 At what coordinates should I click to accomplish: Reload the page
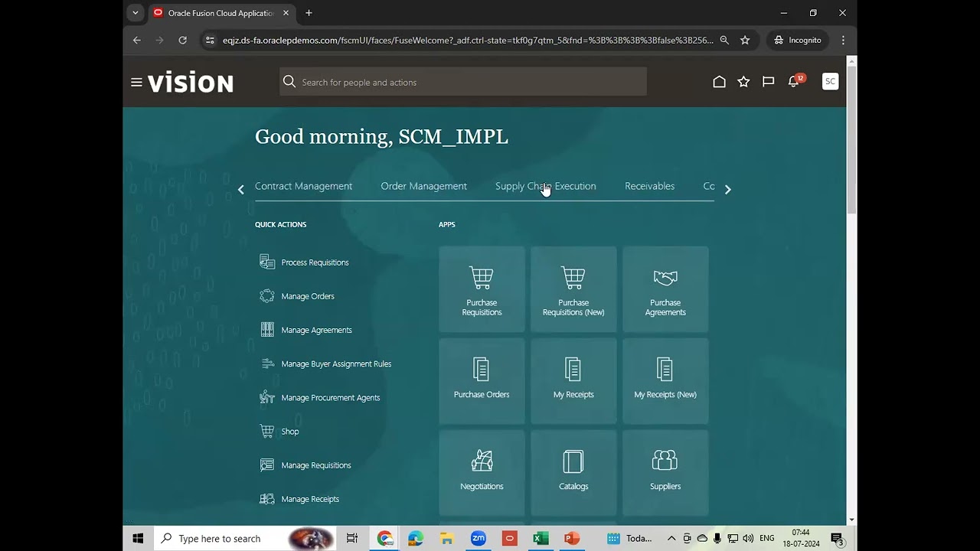click(182, 40)
